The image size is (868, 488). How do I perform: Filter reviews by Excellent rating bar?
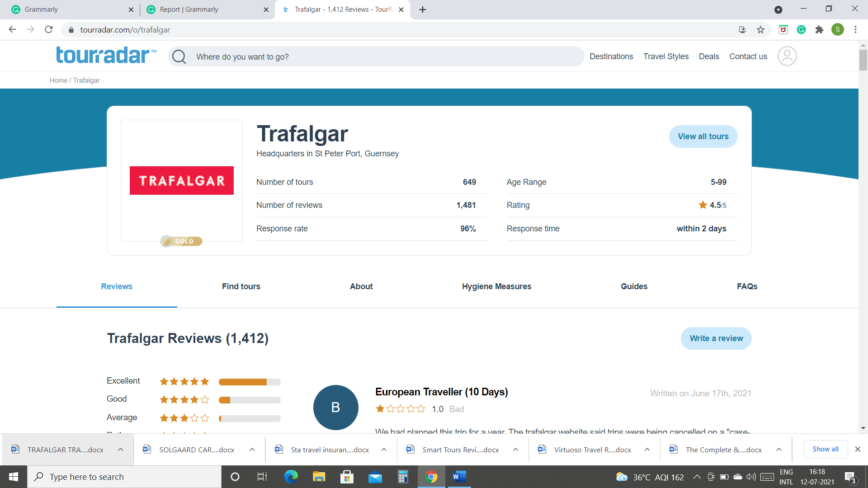[250, 382]
